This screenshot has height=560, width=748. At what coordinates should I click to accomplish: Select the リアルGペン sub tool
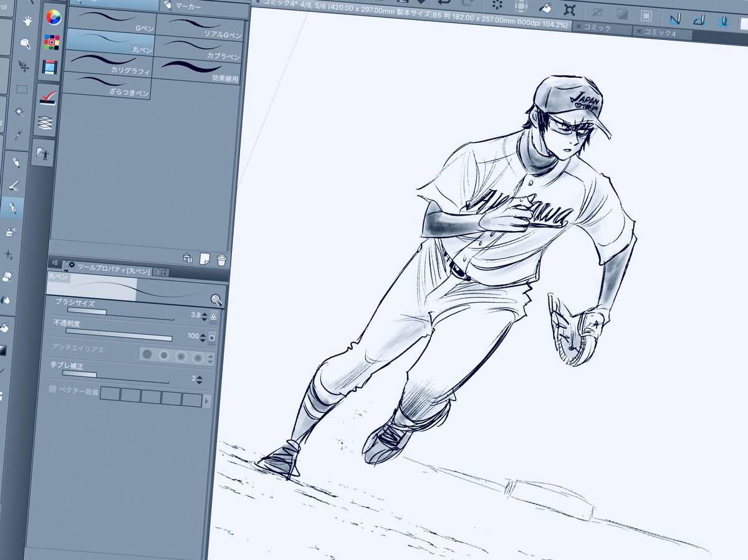pyautogui.click(x=199, y=26)
